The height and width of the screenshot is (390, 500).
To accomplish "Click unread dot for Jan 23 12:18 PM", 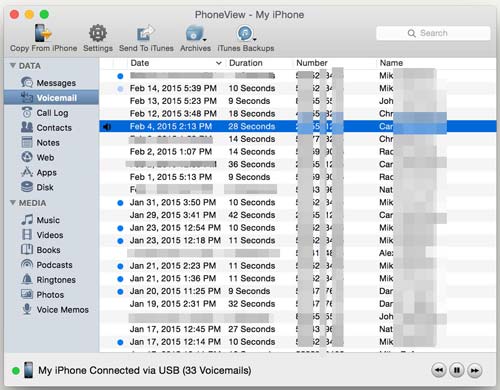I will 120,241.
